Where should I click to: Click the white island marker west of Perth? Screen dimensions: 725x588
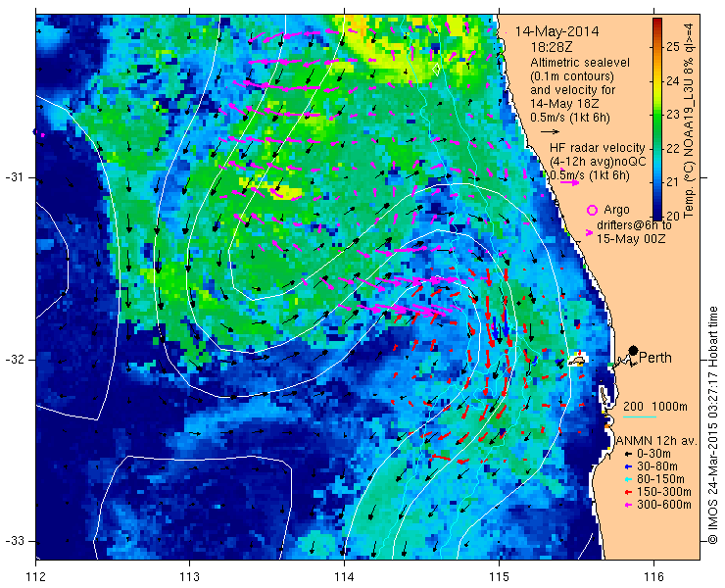(577, 360)
